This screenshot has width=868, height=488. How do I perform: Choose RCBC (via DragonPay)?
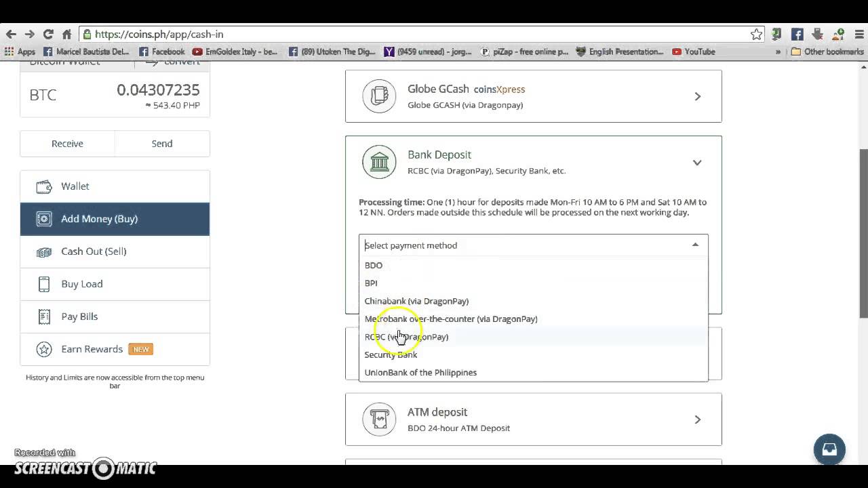[533, 337]
